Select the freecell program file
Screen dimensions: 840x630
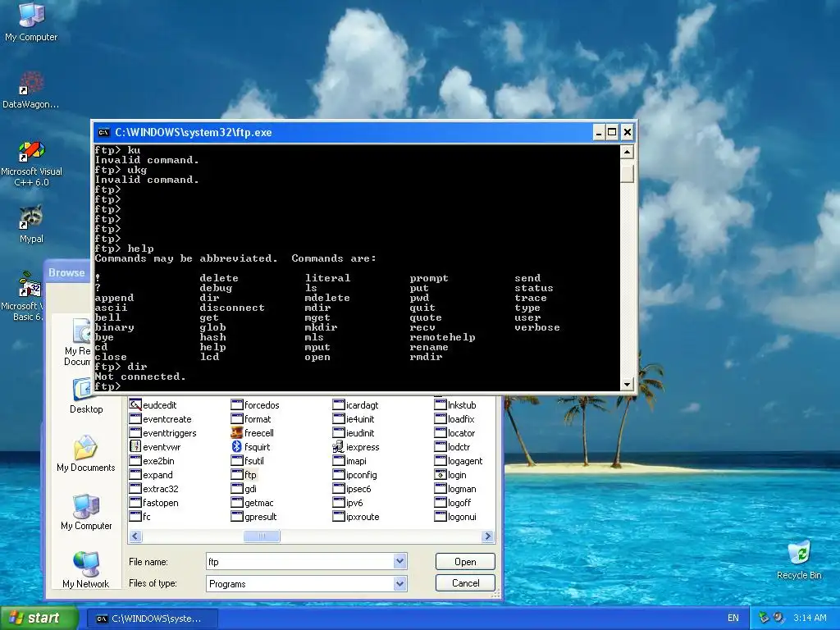pyautogui.click(x=253, y=433)
